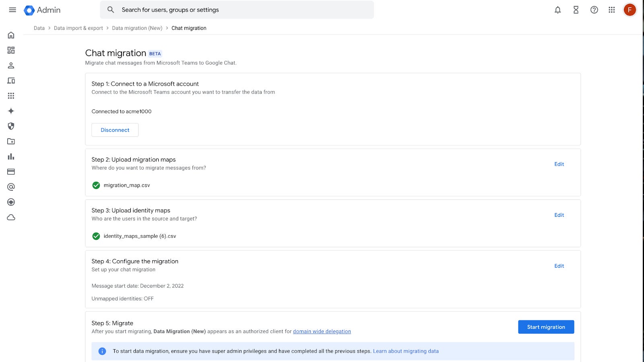Open the help question mark icon
The height and width of the screenshot is (362, 644).
click(x=594, y=10)
